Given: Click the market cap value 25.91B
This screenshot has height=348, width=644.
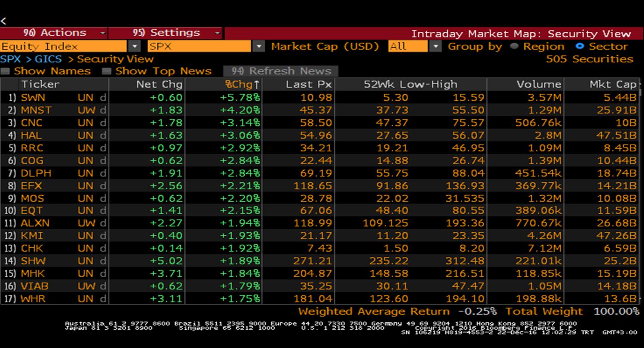Looking at the screenshot, I should click(617, 110).
